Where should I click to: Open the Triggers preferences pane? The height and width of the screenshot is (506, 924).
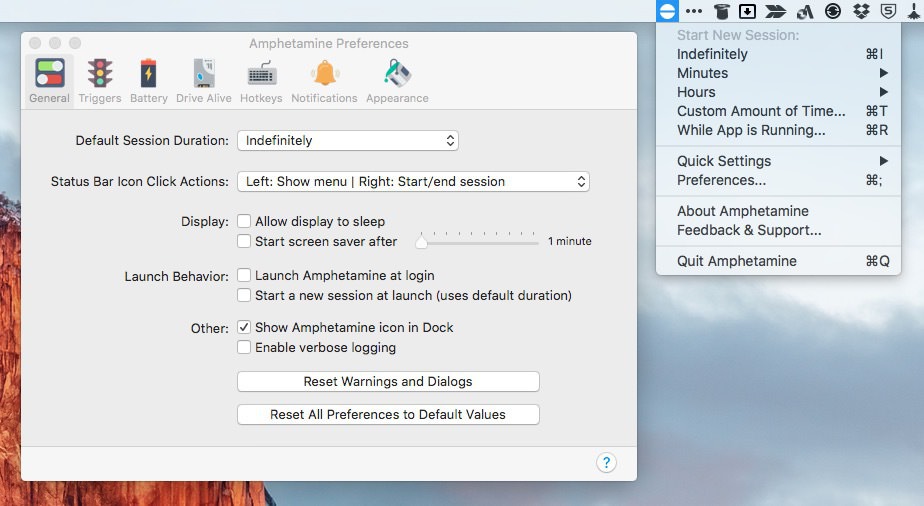click(x=99, y=81)
